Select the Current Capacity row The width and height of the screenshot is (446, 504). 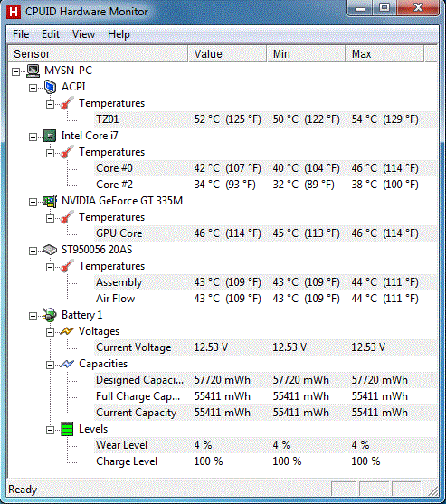tap(265, 413)
